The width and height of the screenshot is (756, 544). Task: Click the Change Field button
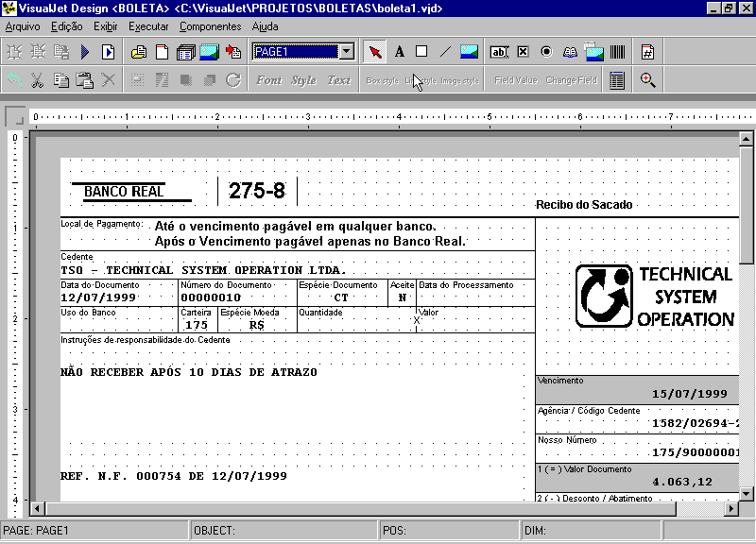point(571,80)
